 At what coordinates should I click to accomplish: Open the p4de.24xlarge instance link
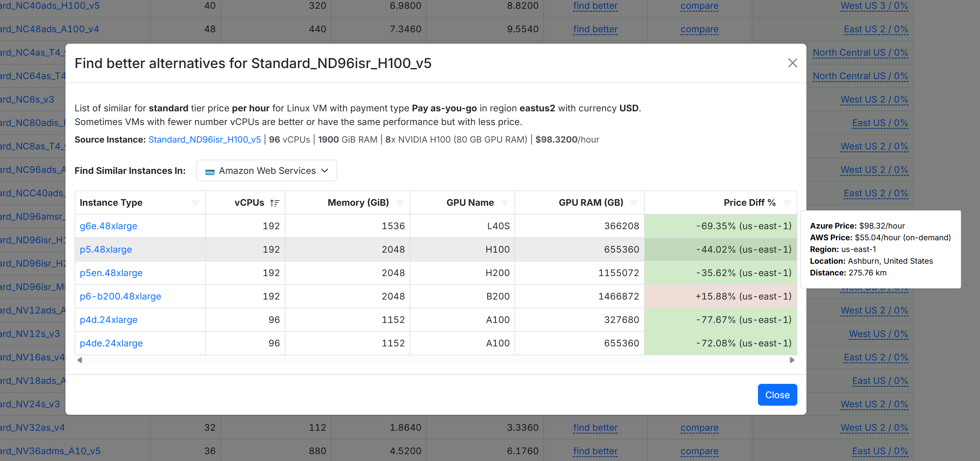pos(111,343)
